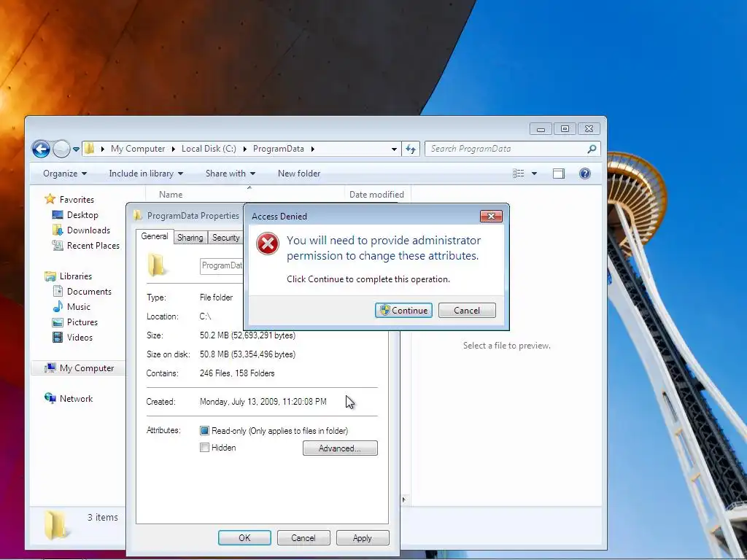The image size is (747, 560).
Task: Open the recent locations dropdown arrow
Action: point(76,149)
